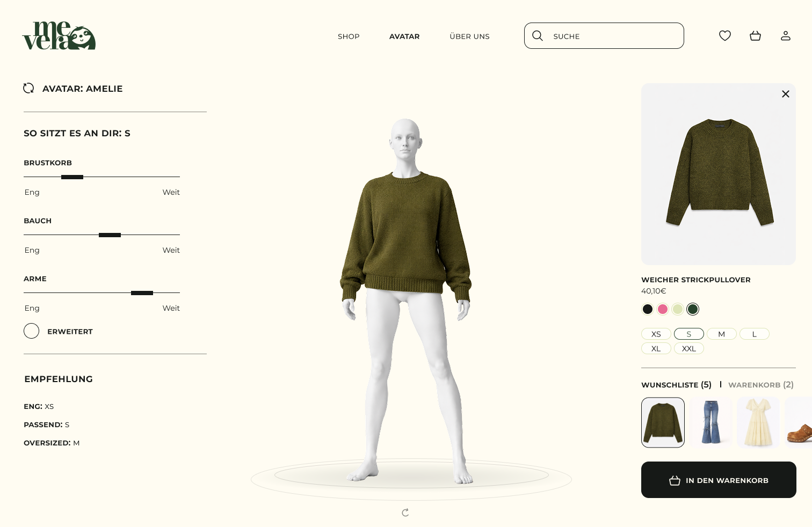
Task: Select size XL
Action: coord(656,348)
